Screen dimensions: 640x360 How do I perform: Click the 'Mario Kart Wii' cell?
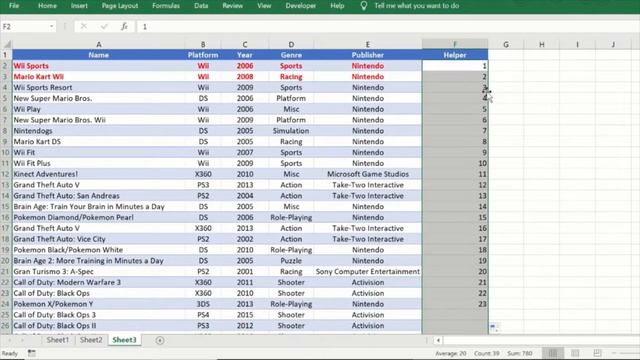99,76
